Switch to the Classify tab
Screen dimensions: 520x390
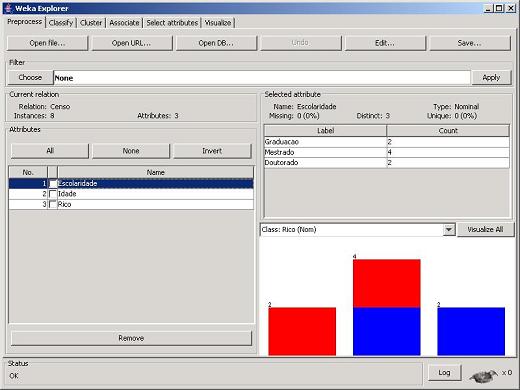point(61,23)
